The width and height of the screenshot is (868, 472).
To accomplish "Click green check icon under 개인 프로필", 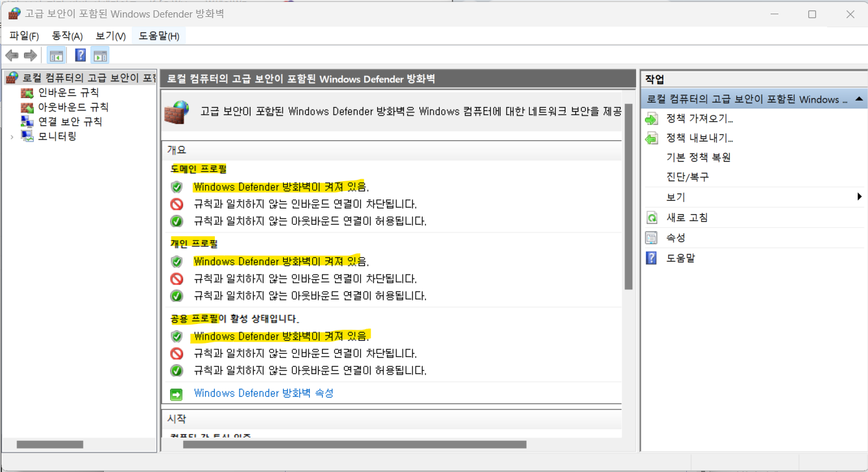I will [177, 295].
